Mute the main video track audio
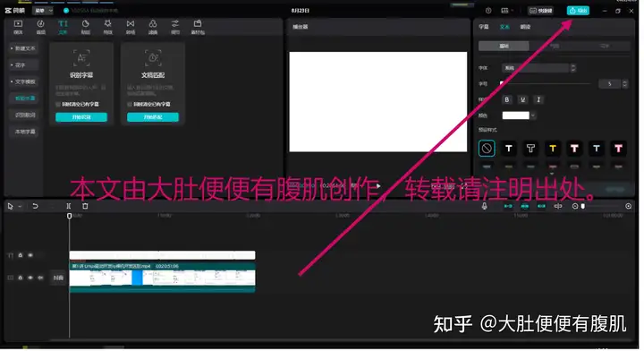Viewport: 644px width, 351px height. tap(40, 278)
